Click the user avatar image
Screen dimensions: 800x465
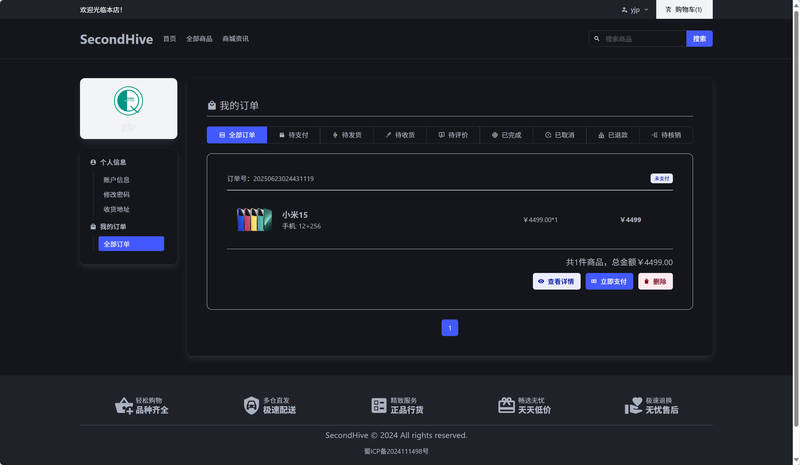coord(129,101)
